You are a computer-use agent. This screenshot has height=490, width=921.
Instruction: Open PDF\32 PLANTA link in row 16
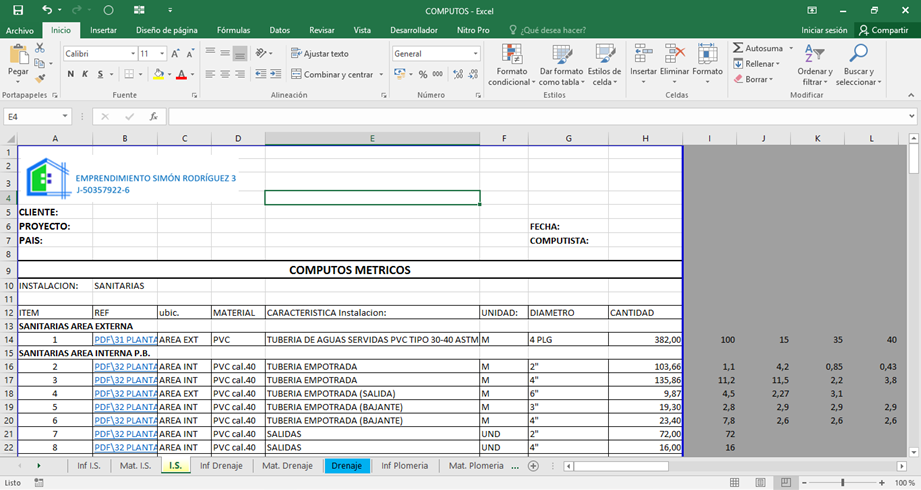[125, 366]
